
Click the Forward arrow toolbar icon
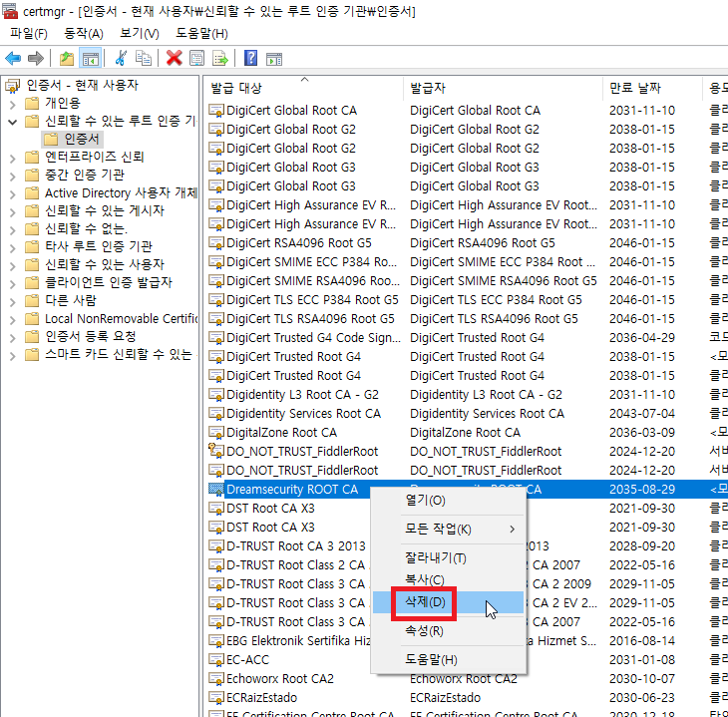tap(36, 59)
